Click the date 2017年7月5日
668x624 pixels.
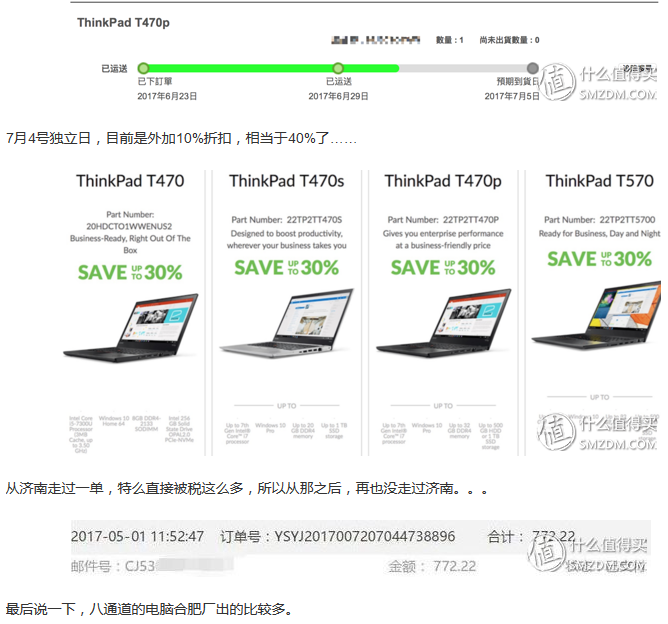coord(512,96)
